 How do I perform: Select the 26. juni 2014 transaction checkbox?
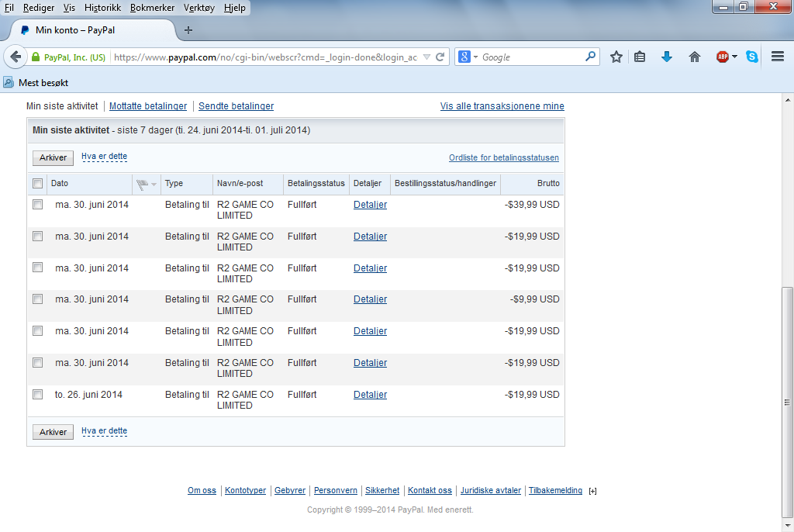pos(37,395)
